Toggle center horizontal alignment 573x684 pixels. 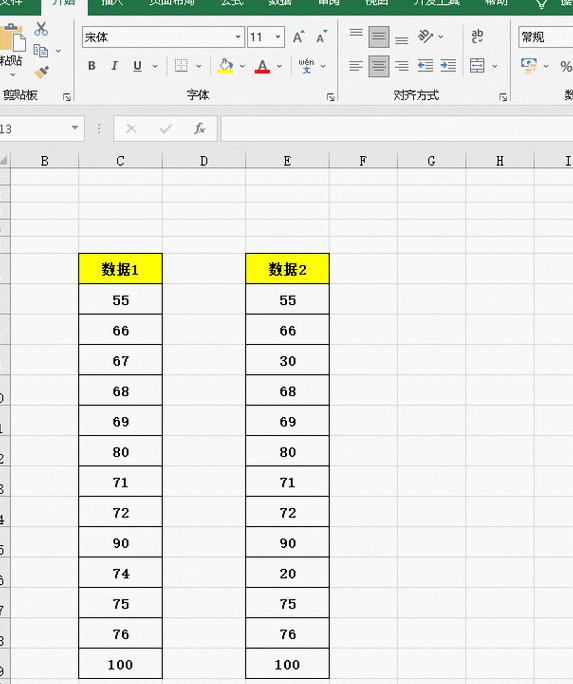379,66
